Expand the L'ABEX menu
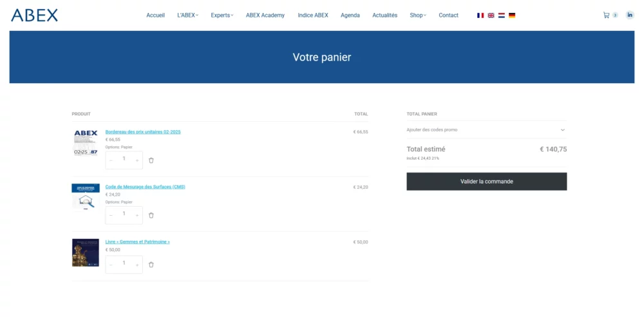Screen dimensions: 644x322 click(187, 15)
